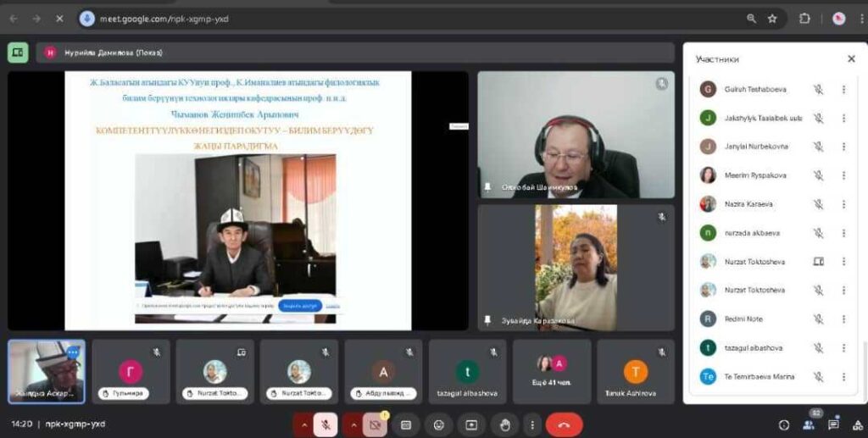Bookmark this page with the star
Image resolution: width=868 pixels, height=438 pixels.
coord(772,19)
